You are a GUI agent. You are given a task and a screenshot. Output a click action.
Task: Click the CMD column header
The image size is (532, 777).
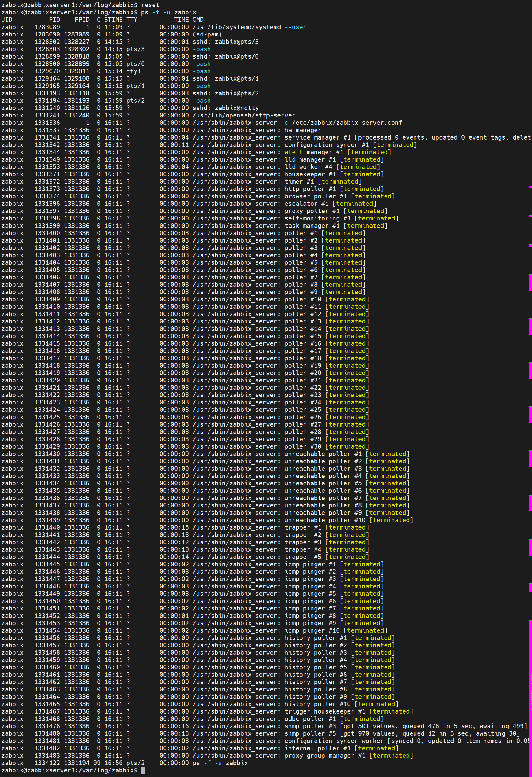[x=198, y=20]
